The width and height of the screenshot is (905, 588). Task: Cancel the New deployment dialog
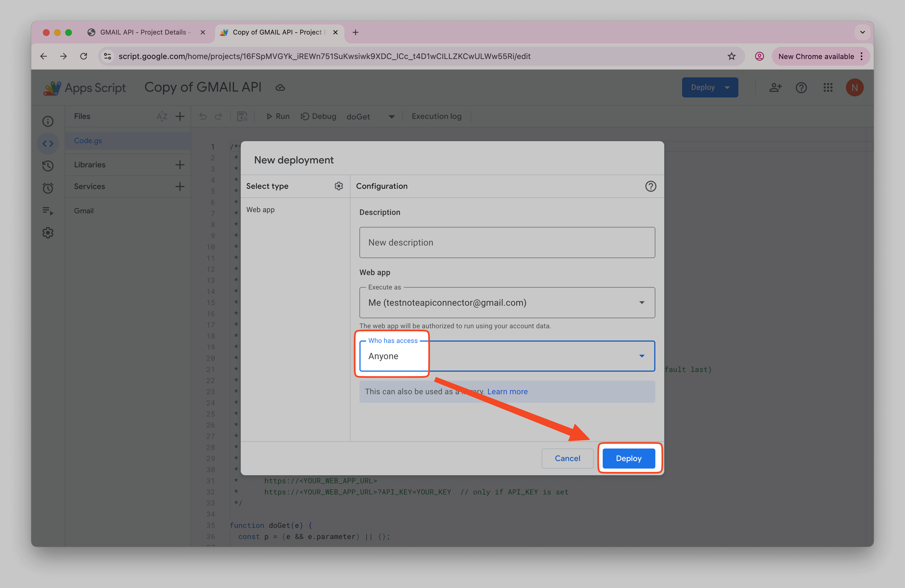coord(567,459)
